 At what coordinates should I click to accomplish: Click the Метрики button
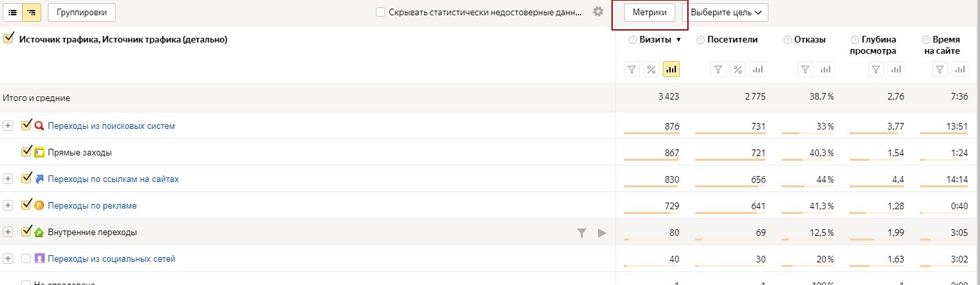click(x=649, y=12)
